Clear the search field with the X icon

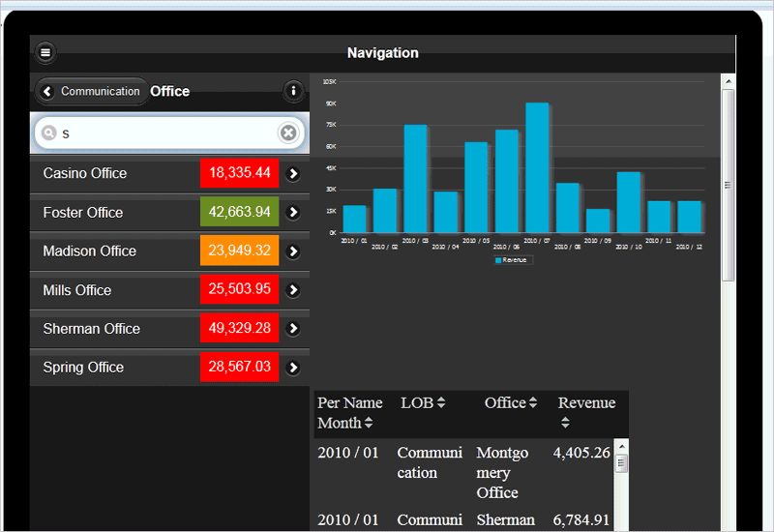coord(288,133)
